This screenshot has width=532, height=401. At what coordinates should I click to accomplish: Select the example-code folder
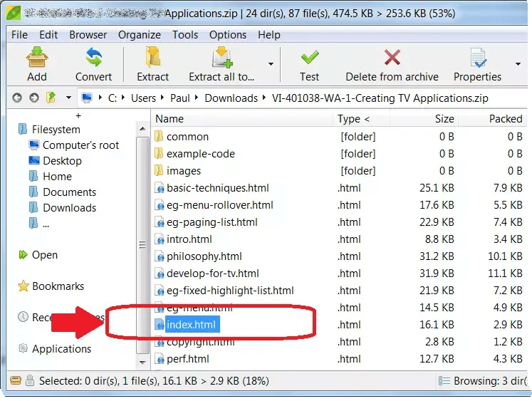200,154
